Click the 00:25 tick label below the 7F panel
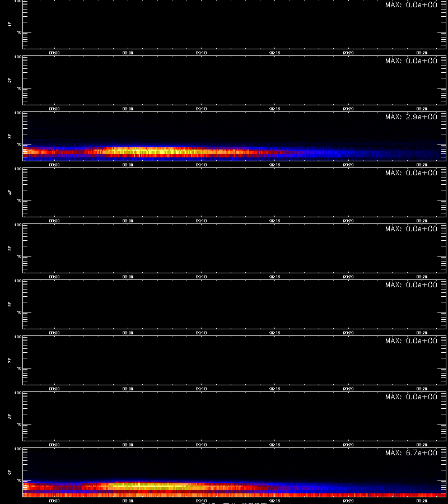Image resolution: width=448 pixels, height=504 pixels. (422, 389)
